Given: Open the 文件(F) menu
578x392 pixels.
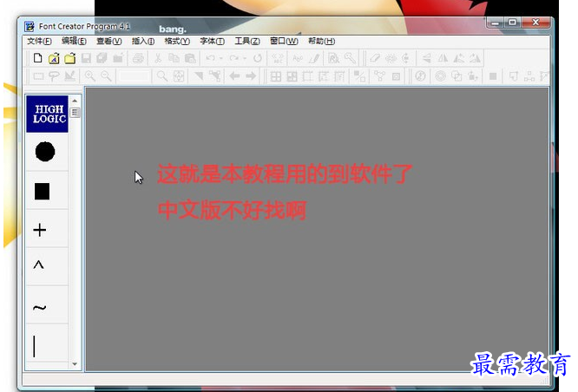Looking at the screenshot, I should (39, 42).
